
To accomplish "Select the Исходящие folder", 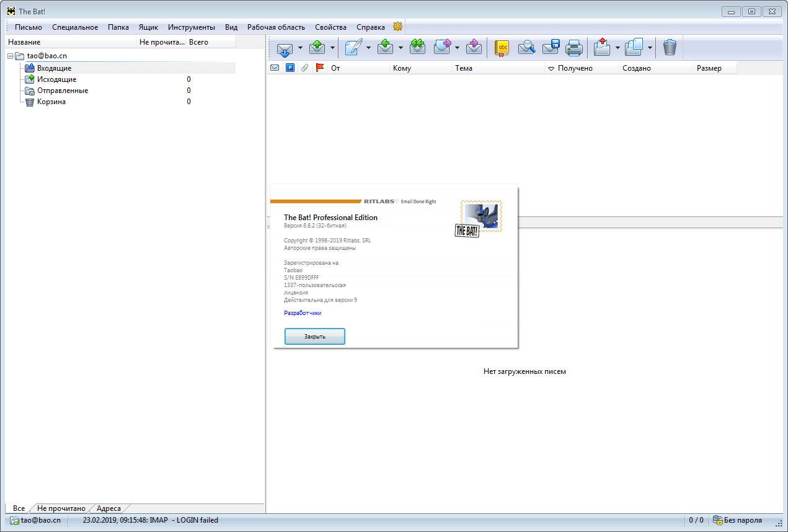I will (56, 79).
